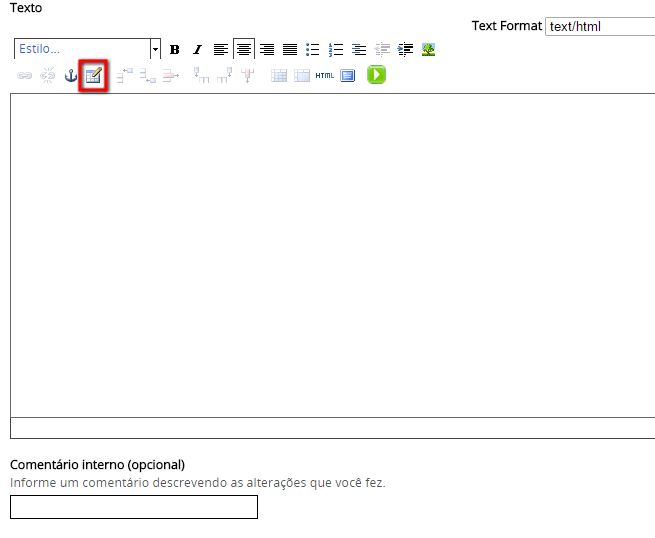Insert a definition list
The width and height of the screenshot is (655, 538).
pyautogui.click(x=359, y=50)
